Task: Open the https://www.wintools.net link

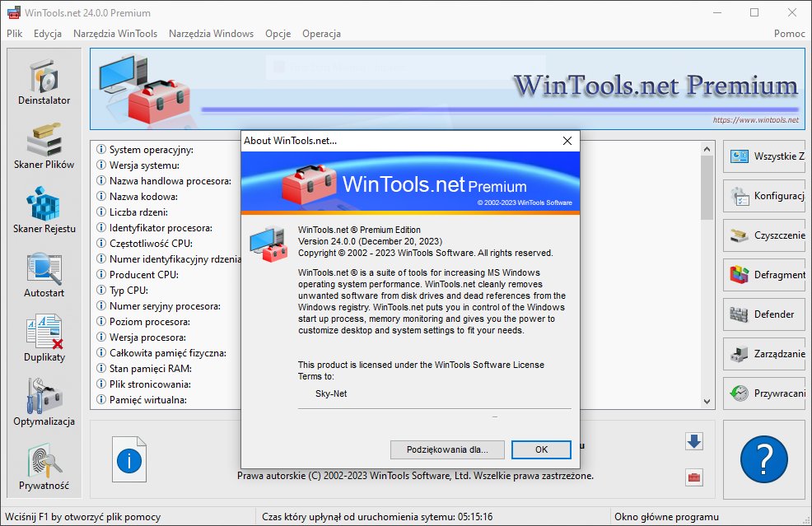Action: (x=755, y=120)
